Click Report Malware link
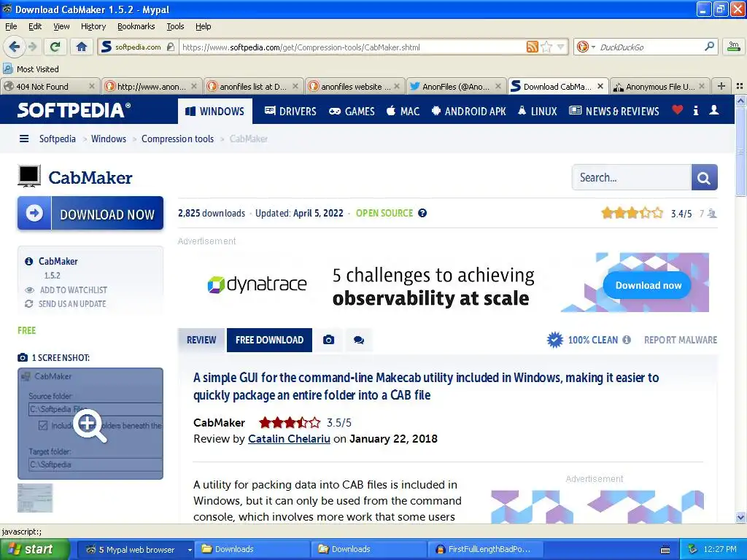The image size is (747, 560). pos(681,340)
